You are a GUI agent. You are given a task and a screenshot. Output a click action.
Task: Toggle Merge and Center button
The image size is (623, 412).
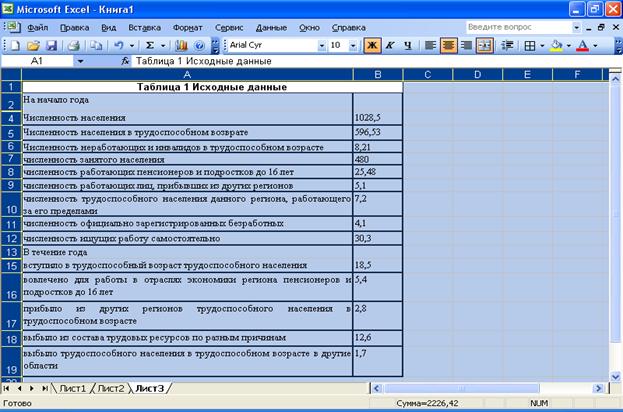click(x=485, y=46)
